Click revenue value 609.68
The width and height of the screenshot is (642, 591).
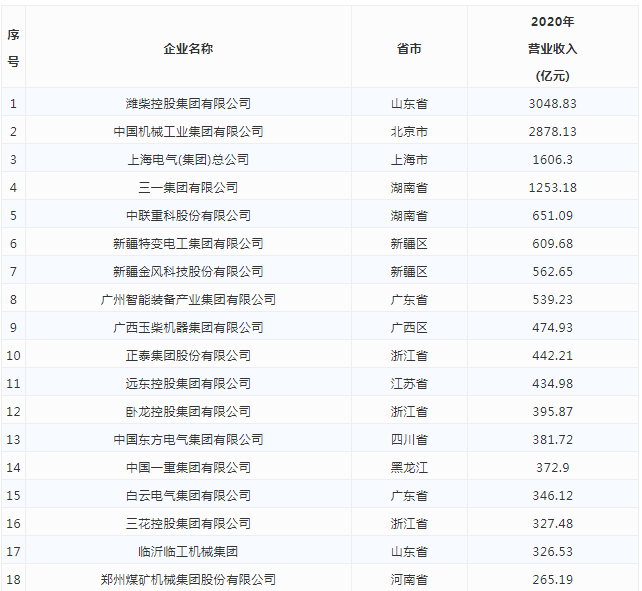tap(552, 244)
